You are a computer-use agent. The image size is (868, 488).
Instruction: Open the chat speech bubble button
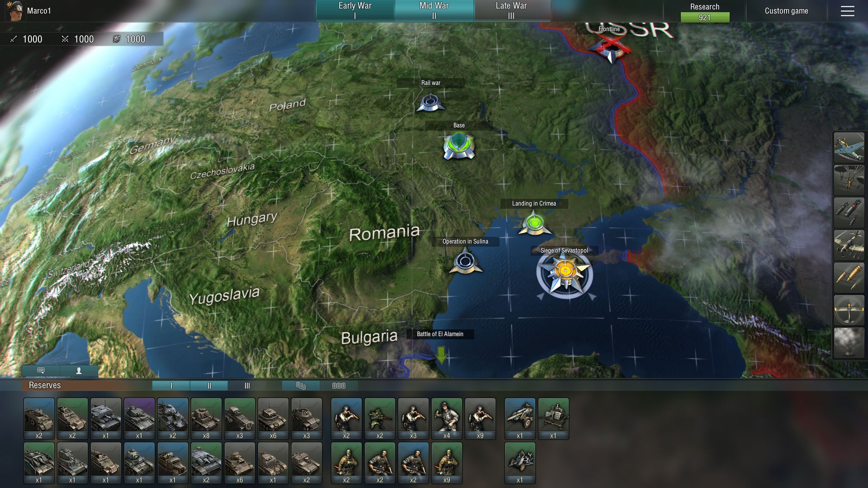41,371
